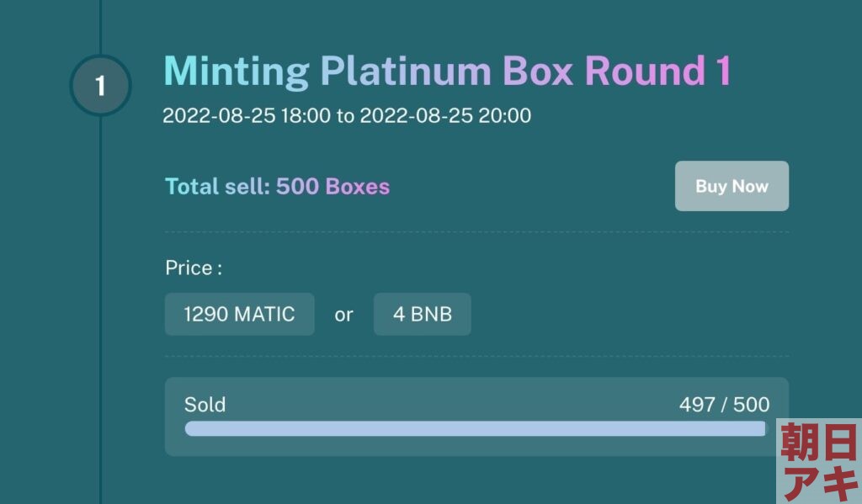Click the sold progress bar

476,429
